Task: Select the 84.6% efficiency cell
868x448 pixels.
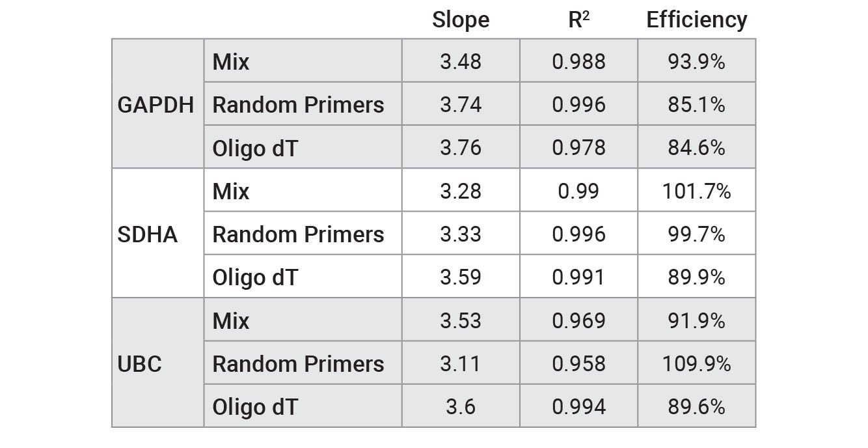Action: pyautogui.click(x=696, y=148)
